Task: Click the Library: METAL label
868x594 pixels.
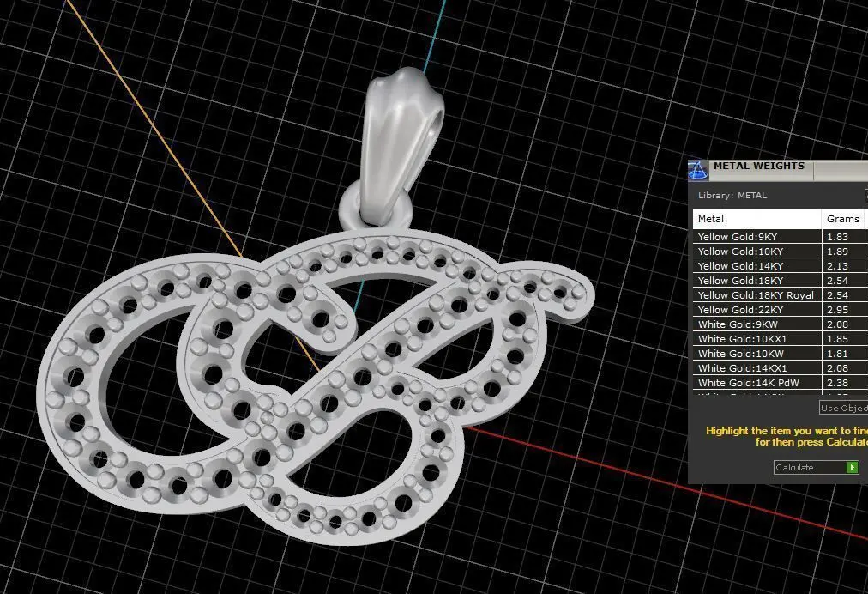Action: [732, 195]
